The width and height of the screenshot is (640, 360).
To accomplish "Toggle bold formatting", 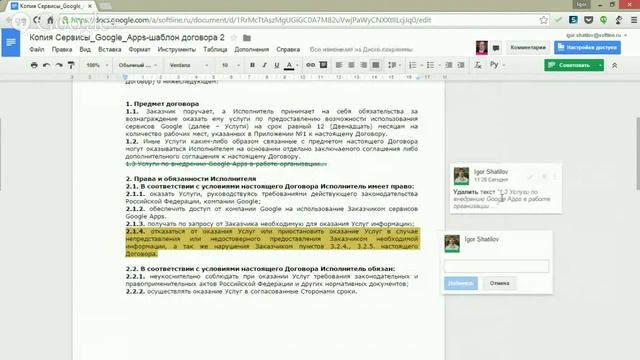I will coord(252,65).
